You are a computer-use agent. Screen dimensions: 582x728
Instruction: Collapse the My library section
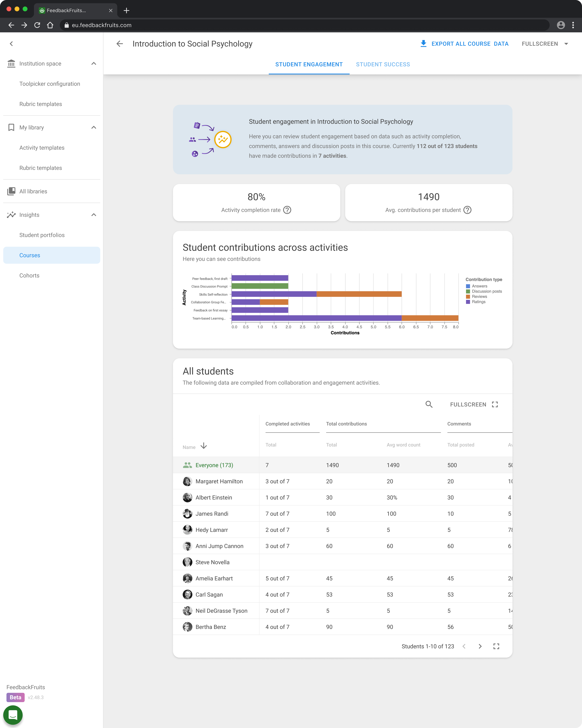coord(94,127)
